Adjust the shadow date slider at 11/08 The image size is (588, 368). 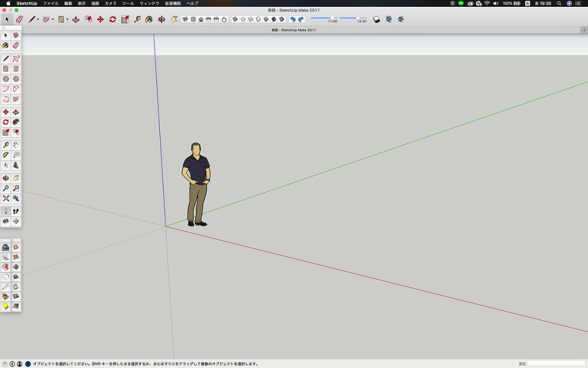(x=333, y=18)
